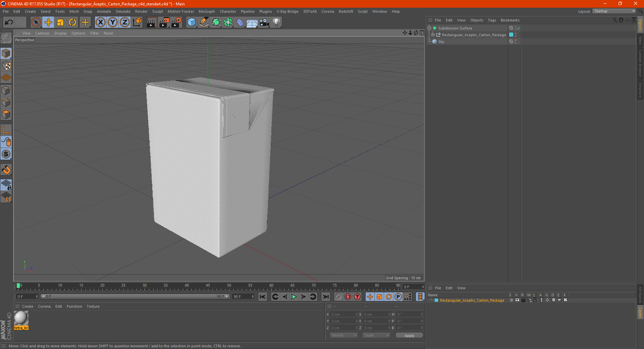Open the Takes side tab
The image size is (644, 349).
click(x=640, y=41)
